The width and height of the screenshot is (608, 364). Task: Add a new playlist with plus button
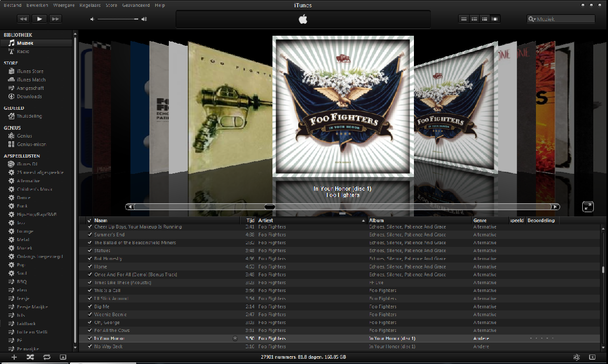[14, 357]
